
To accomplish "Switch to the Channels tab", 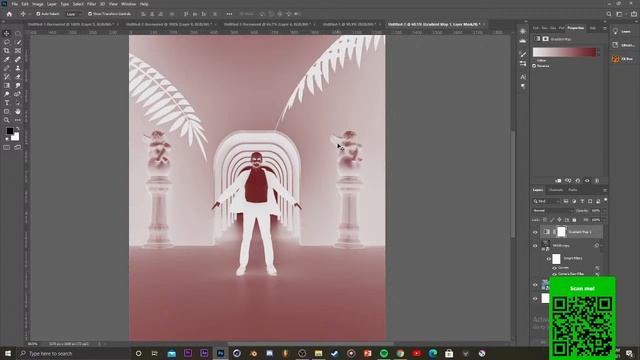I will click(556, 190).
